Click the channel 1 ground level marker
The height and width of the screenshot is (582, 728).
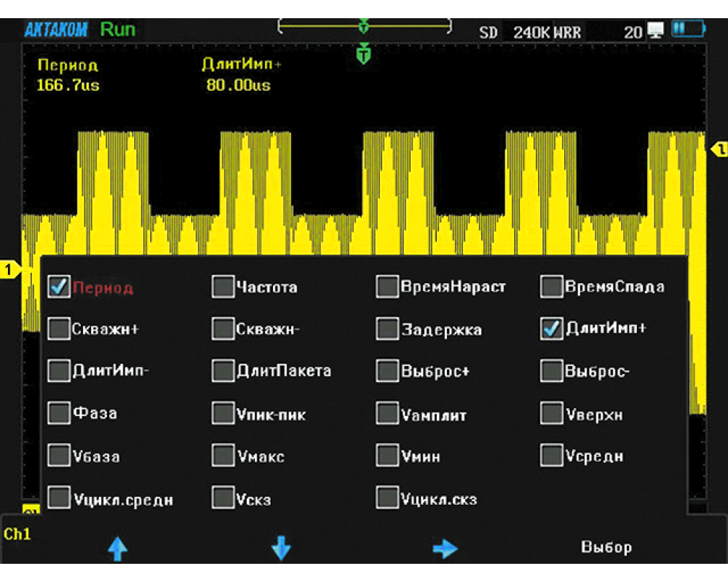coord(9,269)
